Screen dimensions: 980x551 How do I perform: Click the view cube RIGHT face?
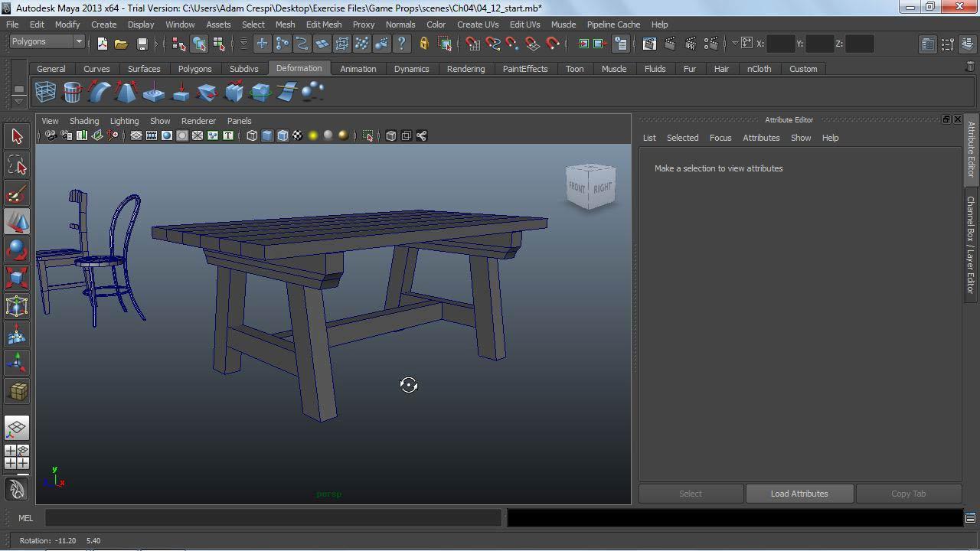[603, 187]
